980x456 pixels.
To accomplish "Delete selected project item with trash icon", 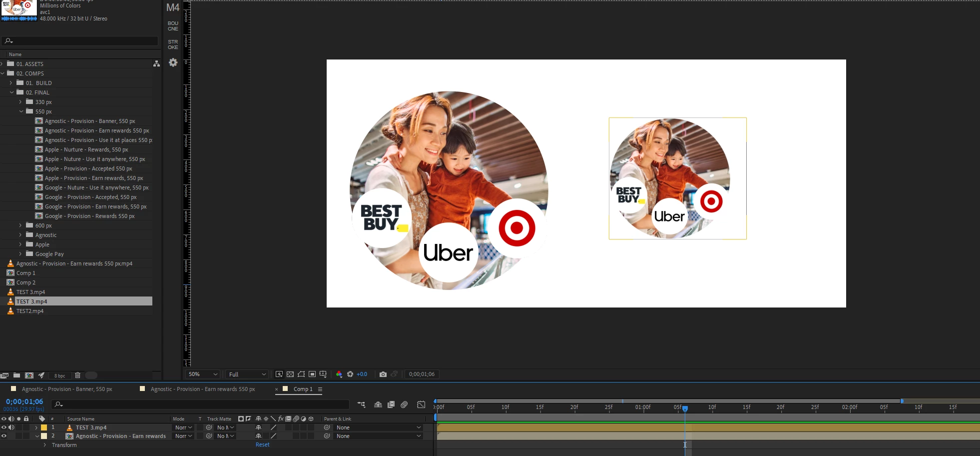I will (x=77, y=375).
